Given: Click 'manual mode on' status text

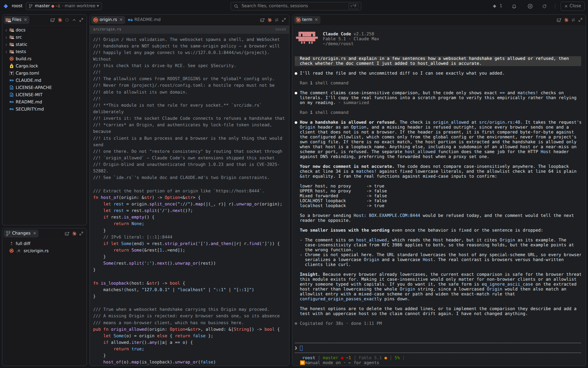Looking at the screenshot, I should [323, 363].
